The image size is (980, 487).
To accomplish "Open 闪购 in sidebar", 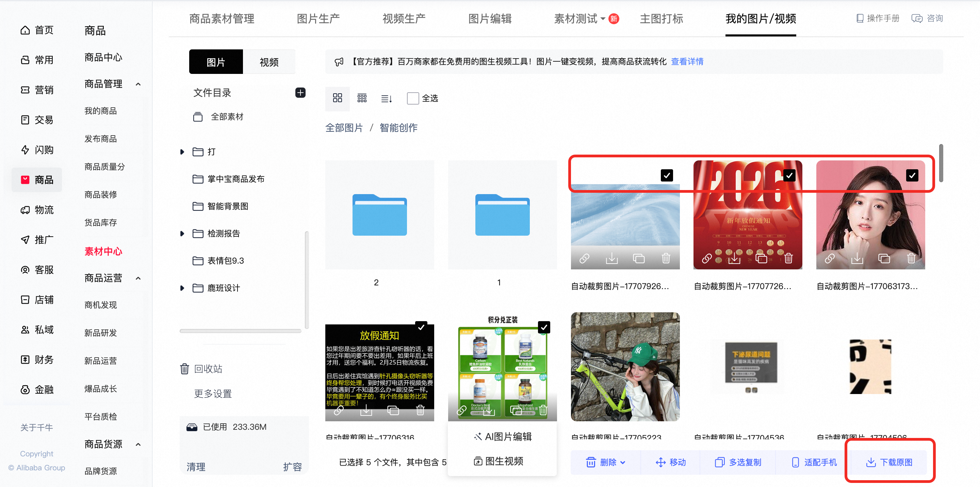I will [37, 150].
